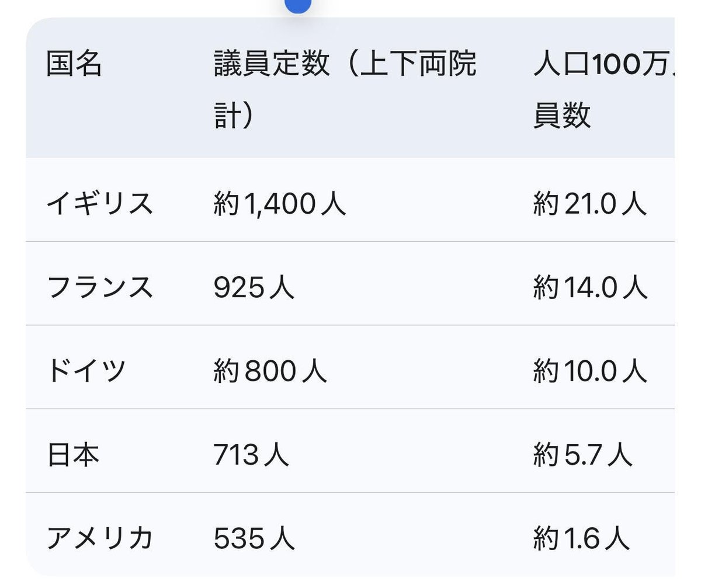The width and height of the screenshot is (701, 588).
Task: Click the 約21.0人 value
Action: click(589, 204)
